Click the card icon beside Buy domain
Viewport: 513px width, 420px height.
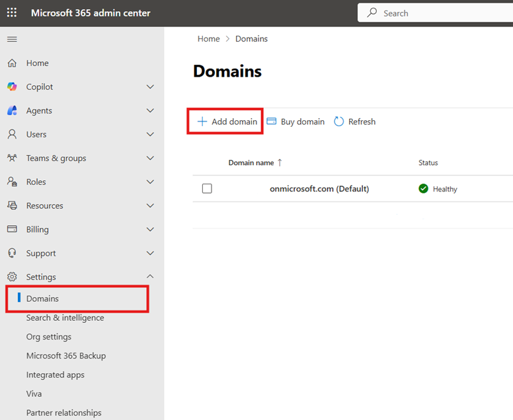click(x=272, y=122)
